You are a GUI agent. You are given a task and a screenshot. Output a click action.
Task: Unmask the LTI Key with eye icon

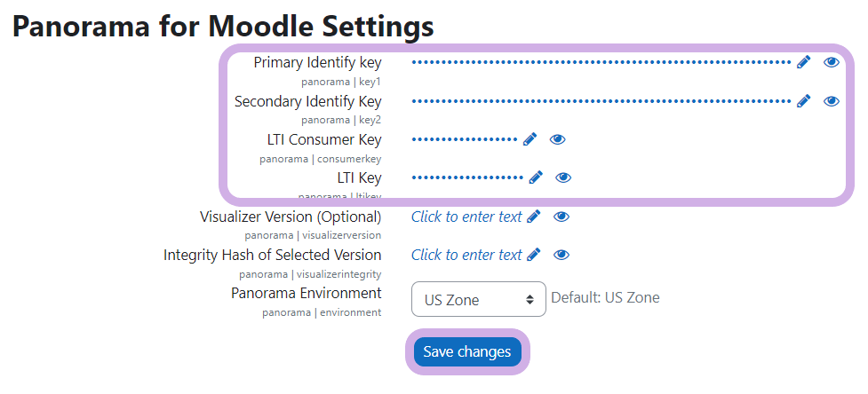click(563, 177)
